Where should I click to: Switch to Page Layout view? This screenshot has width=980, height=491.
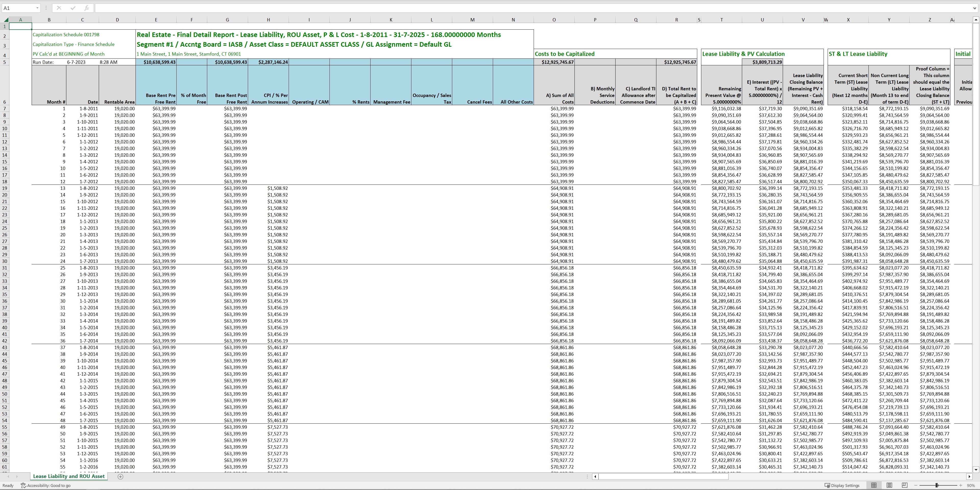click(x=889, y=485)
